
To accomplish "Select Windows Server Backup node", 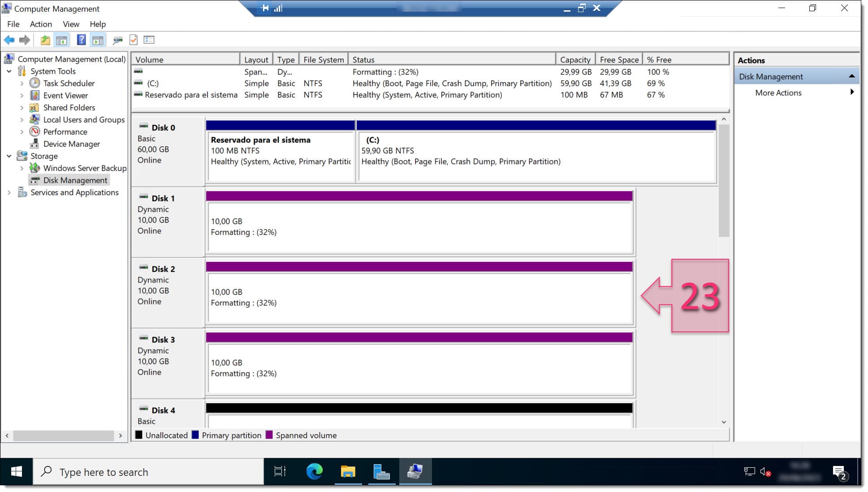I will 85,168.
